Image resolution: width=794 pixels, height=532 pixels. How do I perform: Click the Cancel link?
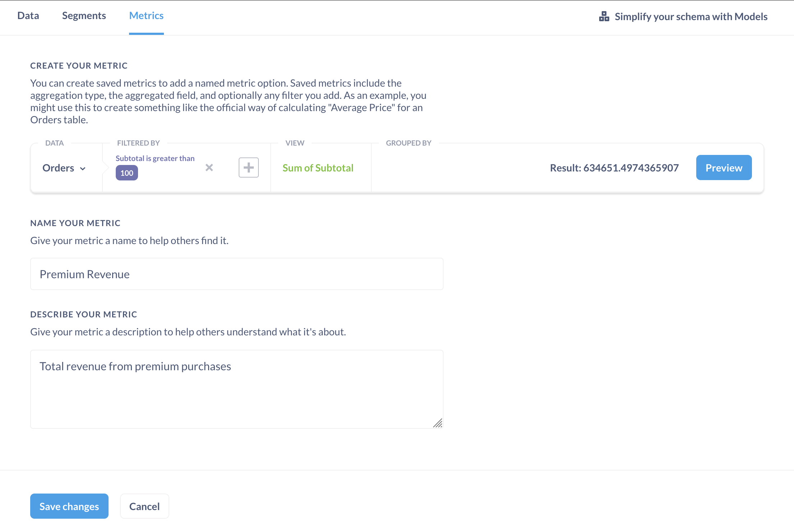(144, 506)
